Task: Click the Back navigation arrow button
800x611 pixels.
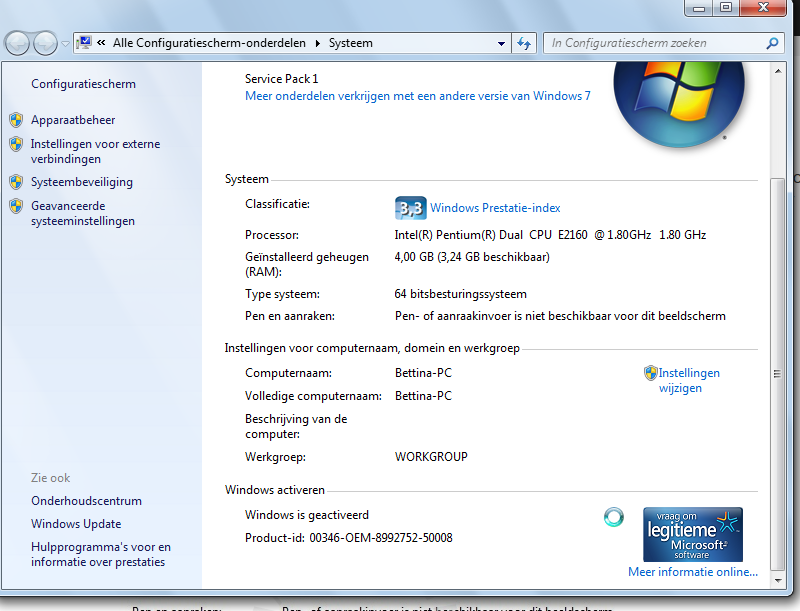Action: click(17, 43)
